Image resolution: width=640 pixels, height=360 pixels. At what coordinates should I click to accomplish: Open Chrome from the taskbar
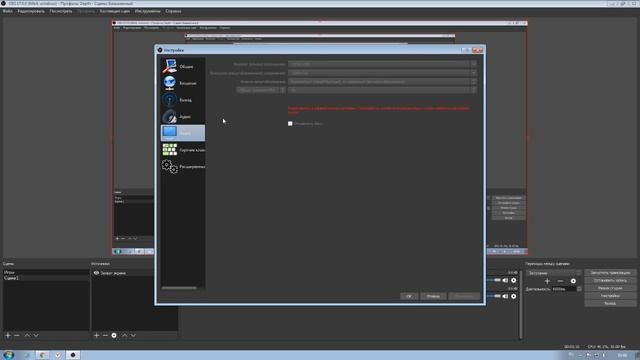point(42,355)
